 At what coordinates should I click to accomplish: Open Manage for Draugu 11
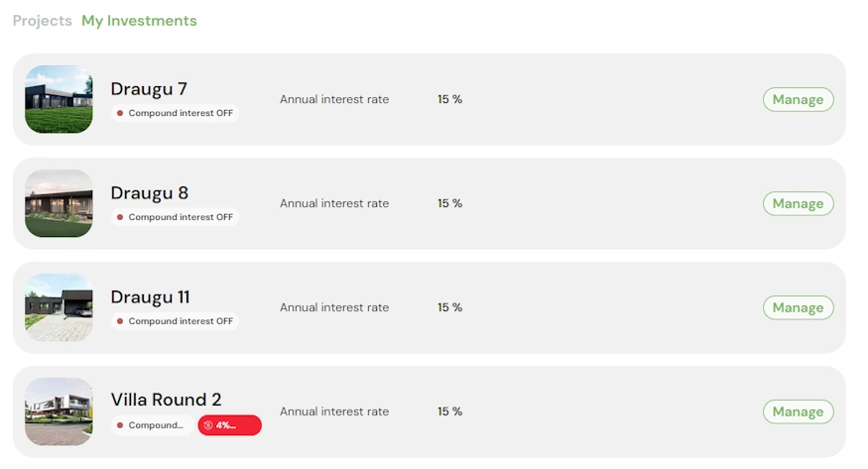798,307
